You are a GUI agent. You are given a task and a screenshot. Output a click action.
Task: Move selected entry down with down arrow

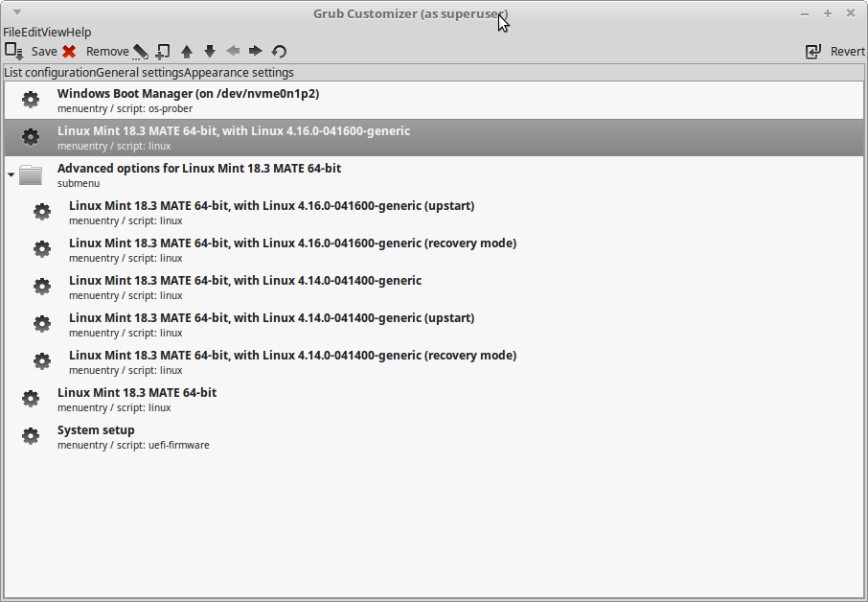tap(210, 52)
